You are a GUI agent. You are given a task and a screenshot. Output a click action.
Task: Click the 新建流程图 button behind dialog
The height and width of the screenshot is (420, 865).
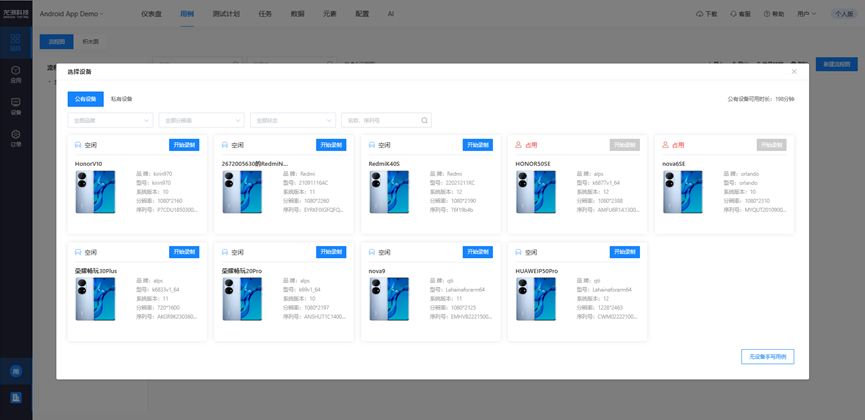click(x=836, y=64)
